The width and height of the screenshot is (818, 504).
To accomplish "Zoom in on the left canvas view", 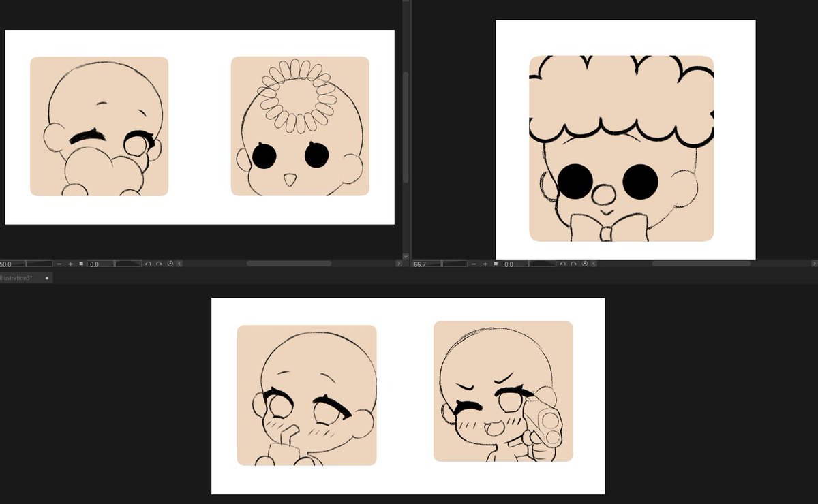I will point(71,264).
